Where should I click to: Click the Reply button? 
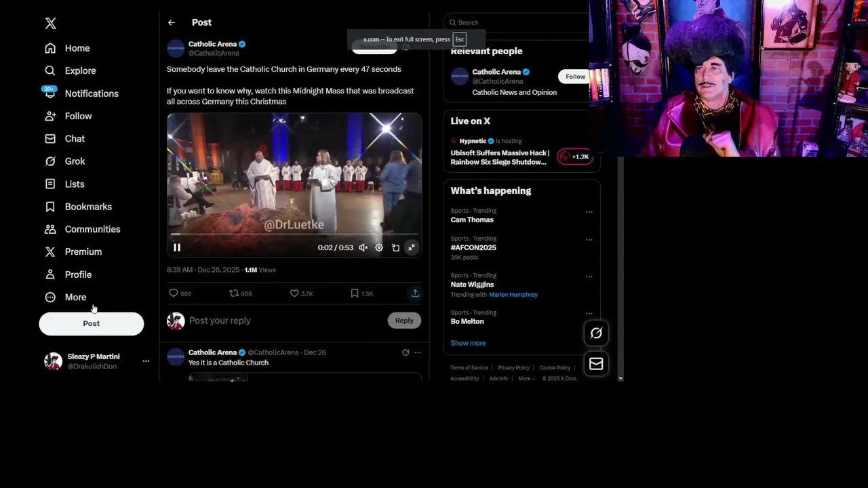pos(404,321)
